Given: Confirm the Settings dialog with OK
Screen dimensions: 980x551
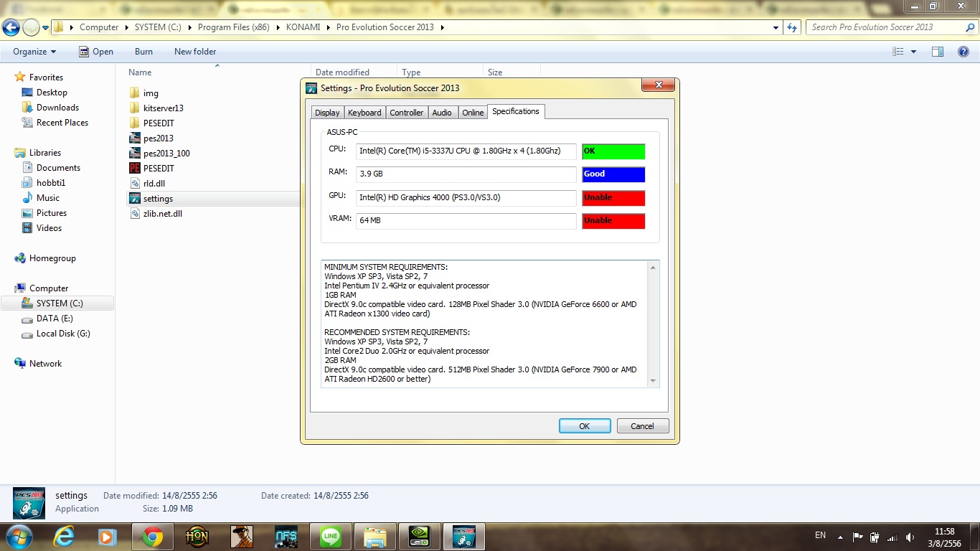Looking at the screenshot, I should pyautogui.click(x=585, y=426).
